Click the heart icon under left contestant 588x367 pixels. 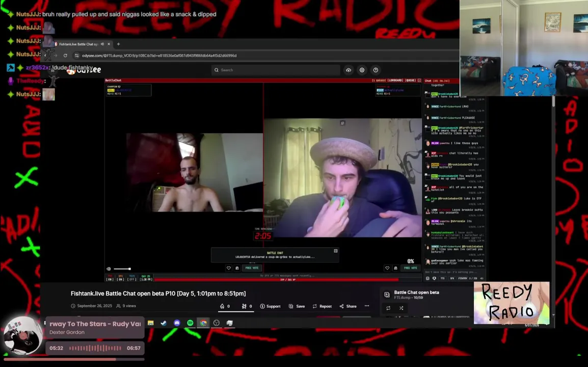229,268
